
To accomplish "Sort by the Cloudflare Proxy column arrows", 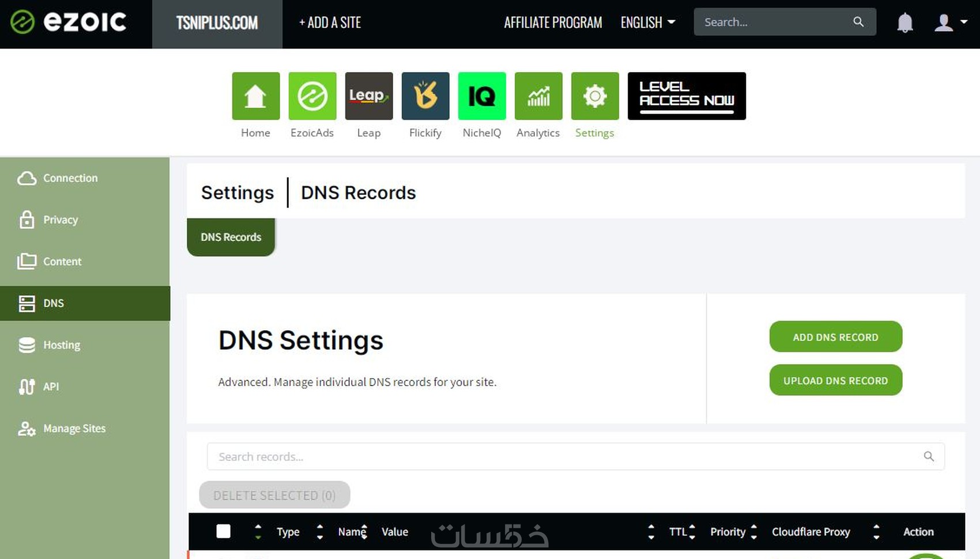I will 876,532.
